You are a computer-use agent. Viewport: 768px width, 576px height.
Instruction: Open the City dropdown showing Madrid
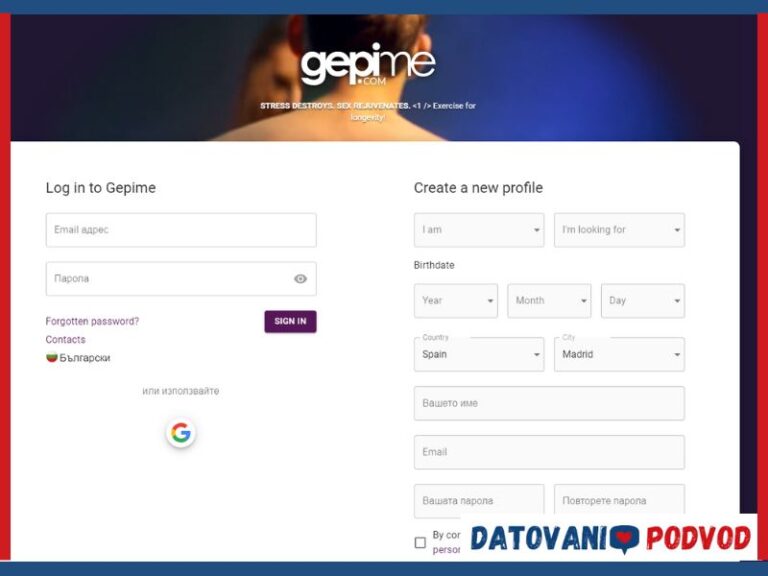(619, 354)
